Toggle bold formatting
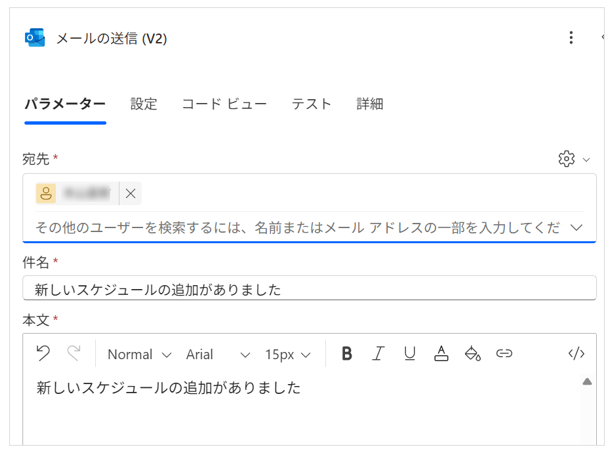This screenshot has height=455, width=610. (347, 354)
